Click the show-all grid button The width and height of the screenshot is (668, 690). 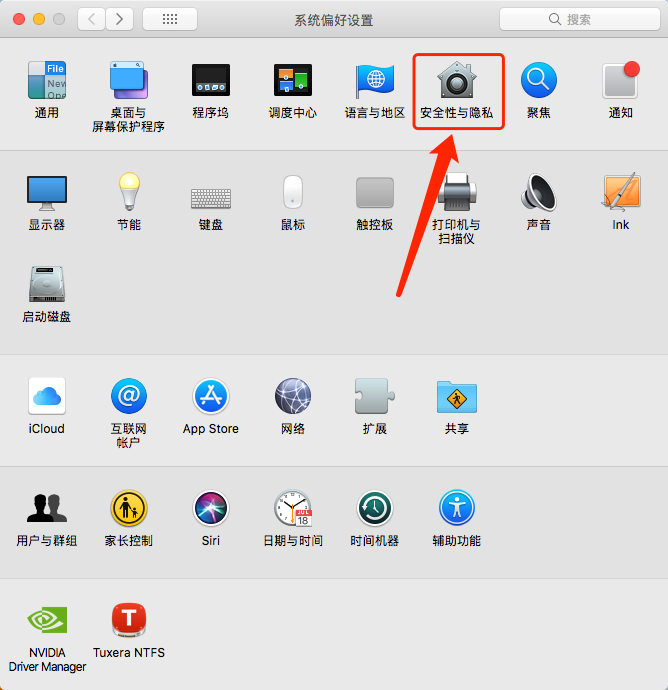tap(170, 19)
